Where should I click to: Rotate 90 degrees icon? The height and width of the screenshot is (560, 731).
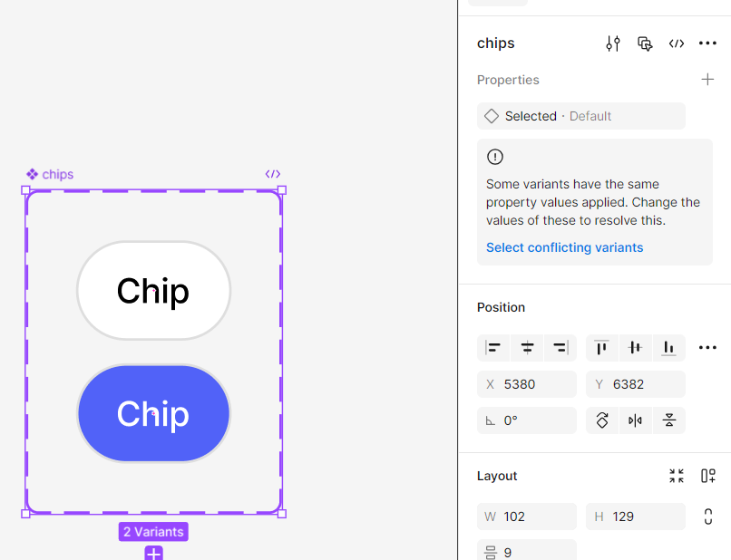pos(602,420)
